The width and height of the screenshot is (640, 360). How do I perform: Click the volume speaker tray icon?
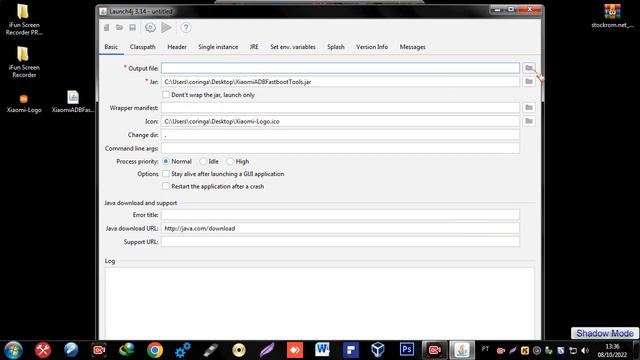(585, 350)
